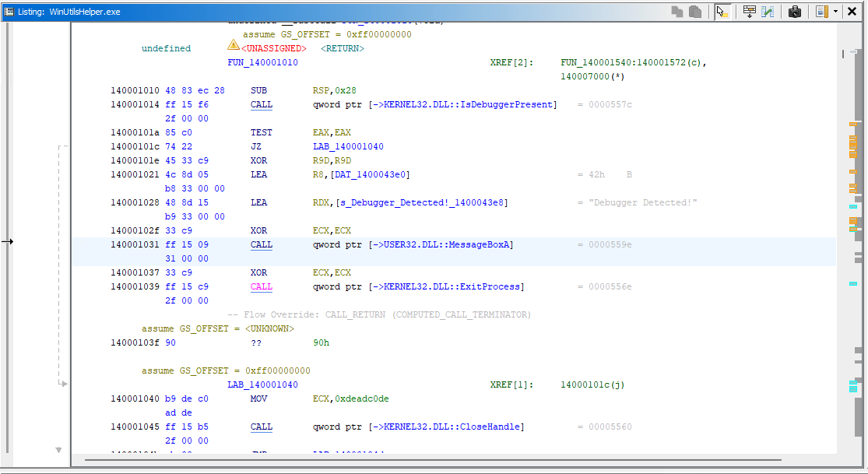Click EAX,EAX operand
Image resolution: width=868 pixels, height=474 pixels.
pos(332,132)
